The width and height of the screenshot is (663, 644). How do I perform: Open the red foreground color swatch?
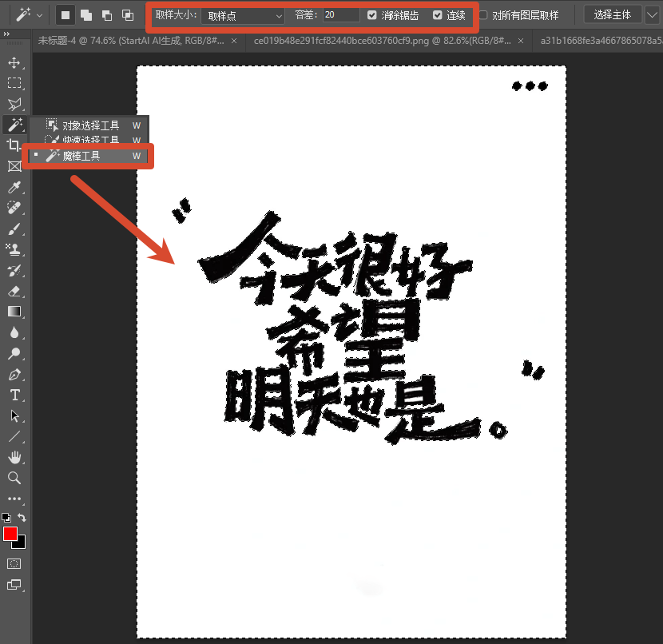[x=10, y=534]
